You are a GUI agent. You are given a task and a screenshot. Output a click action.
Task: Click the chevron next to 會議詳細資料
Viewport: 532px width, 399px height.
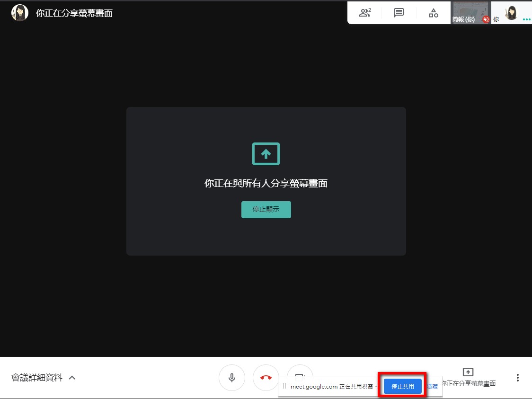click(72, 378)
